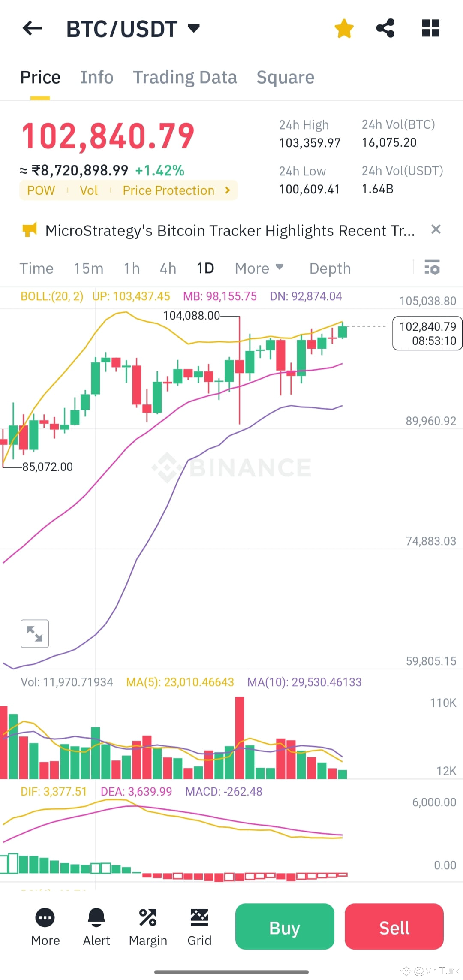463x980 pixels.
Task: Toggle the 15m timeframe
Action: click(x=88, y=268)
